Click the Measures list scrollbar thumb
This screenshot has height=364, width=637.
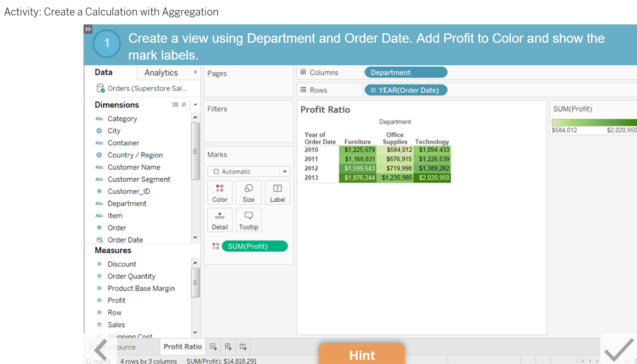coord(196,282)
